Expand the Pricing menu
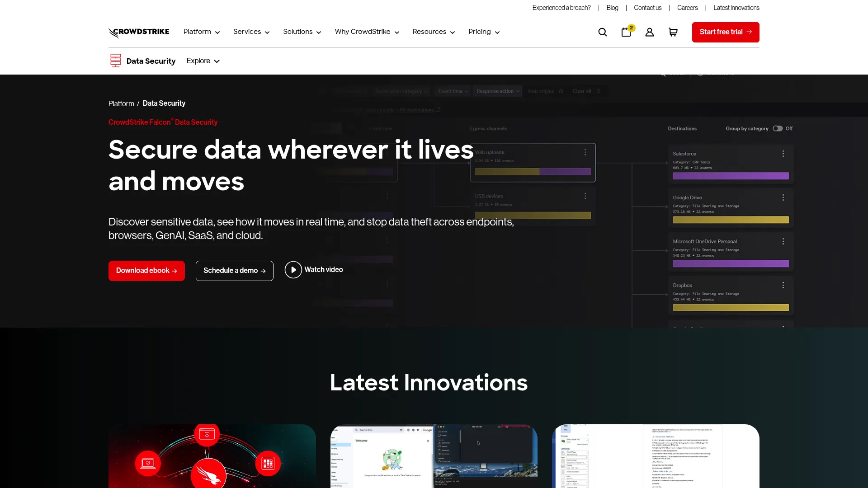Viewport: 868px width, 488px height. [x=484, y=32]
